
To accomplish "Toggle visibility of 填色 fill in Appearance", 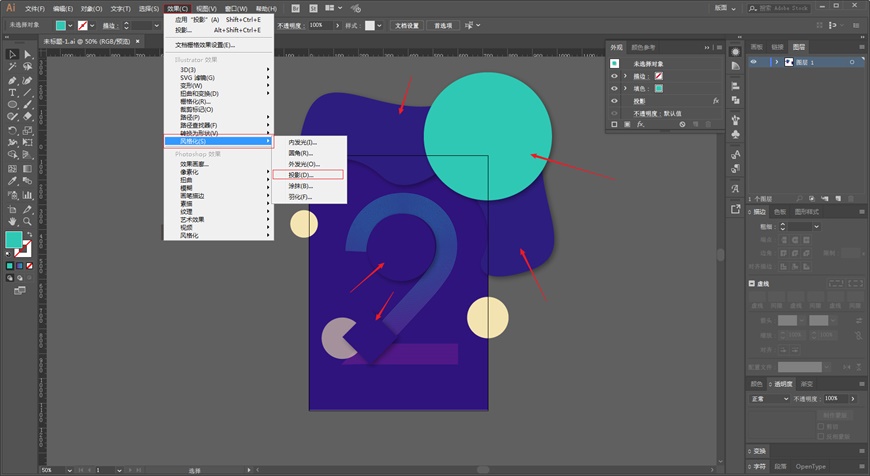I will tap(614, 88).
